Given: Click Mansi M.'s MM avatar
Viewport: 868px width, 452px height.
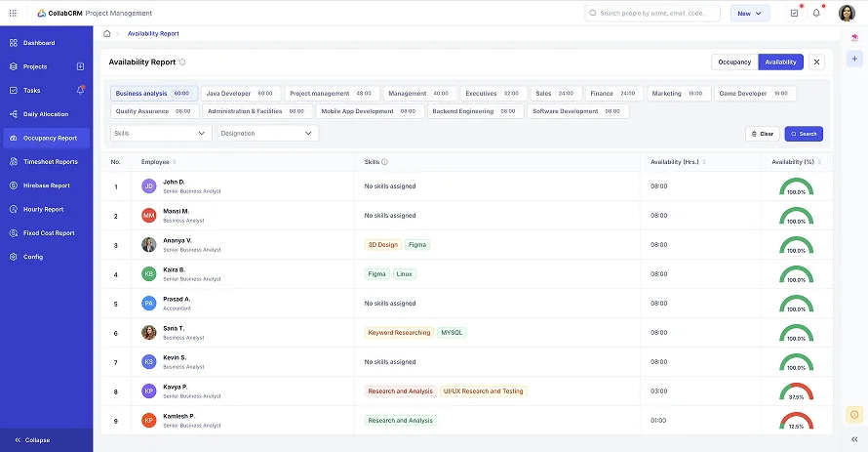Looking at the screenshot, I should 149,216.
